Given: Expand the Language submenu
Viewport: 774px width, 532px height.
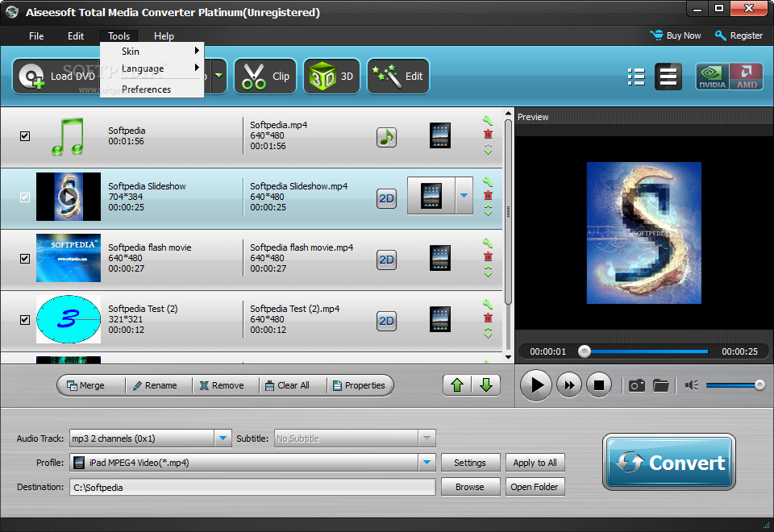Looking at the screenshot, I should coord(152,69).
